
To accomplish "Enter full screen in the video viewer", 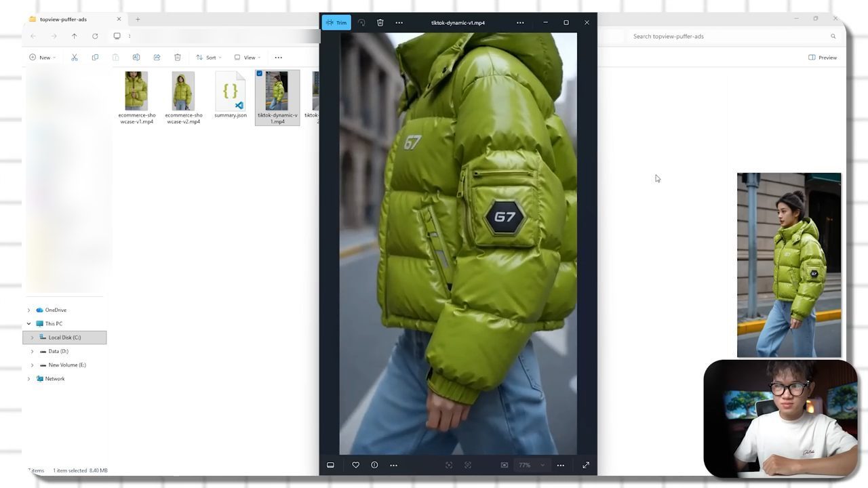I will [586, 465].
